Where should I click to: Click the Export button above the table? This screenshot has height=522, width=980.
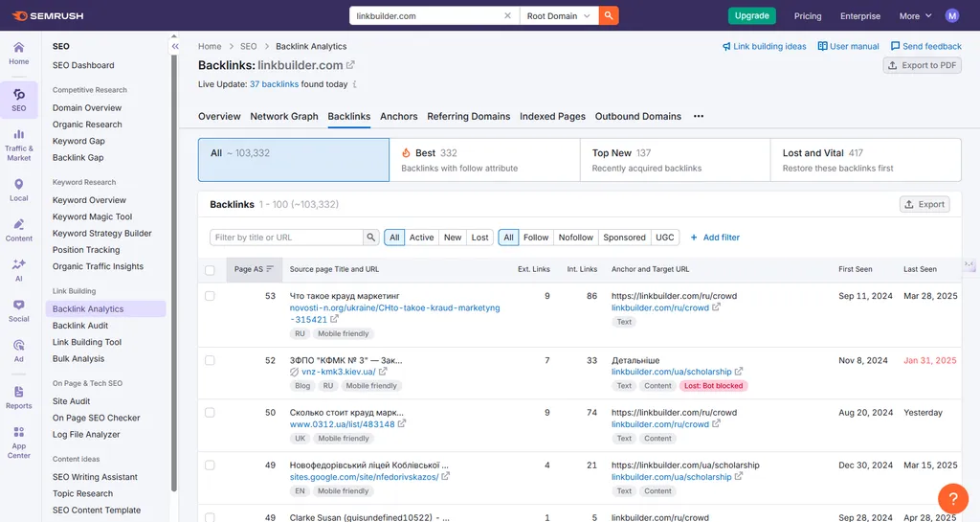click(924, 204)
